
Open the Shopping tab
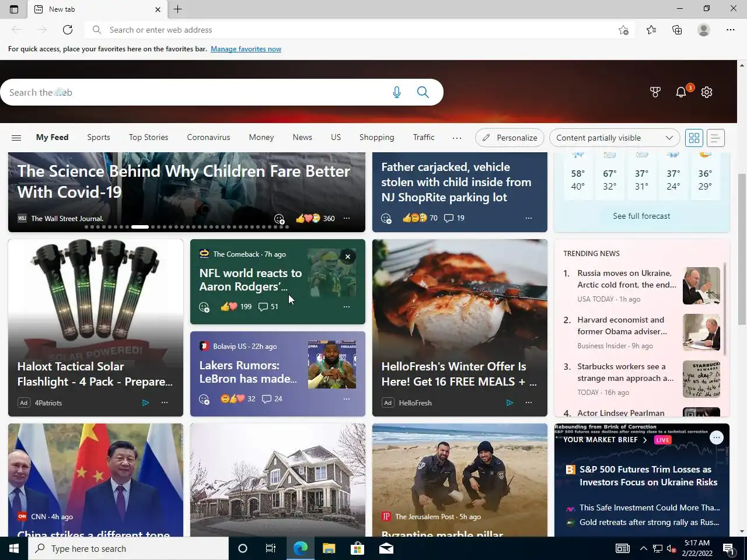[x=377, y=138]
